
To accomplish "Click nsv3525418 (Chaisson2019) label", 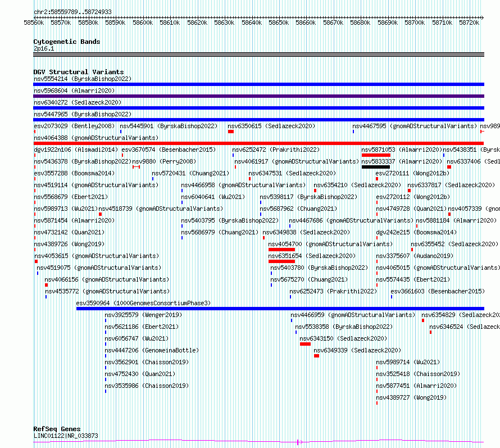I will click(x=418, y=374).
